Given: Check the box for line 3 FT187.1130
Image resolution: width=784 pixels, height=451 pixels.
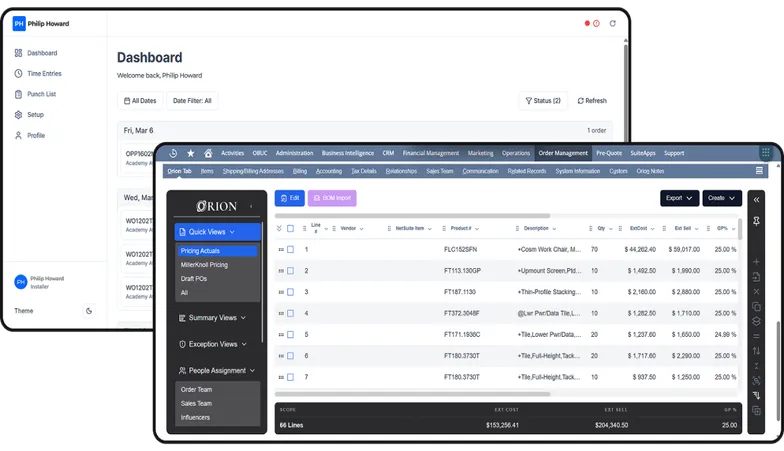Looking at the screenshot, I should click(290, 292).
